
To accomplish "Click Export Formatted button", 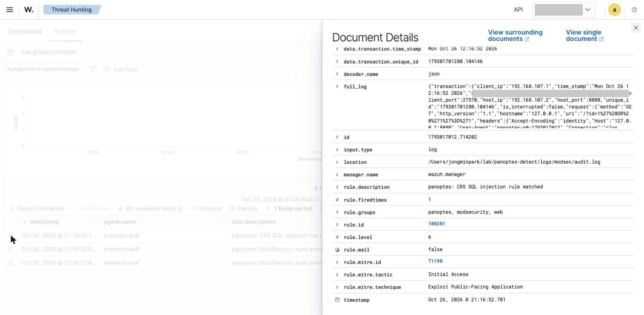I will point(37,209).
